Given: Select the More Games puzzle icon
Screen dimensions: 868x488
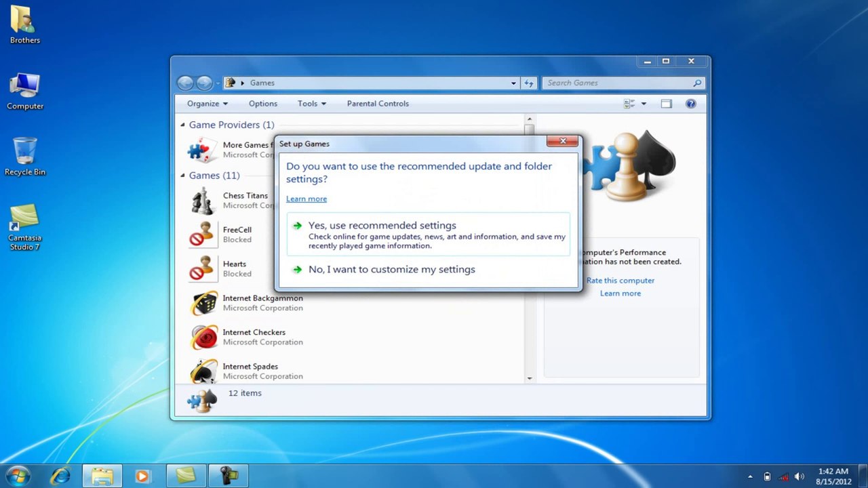Looking at the screenshot, I should tap(202, 150).
